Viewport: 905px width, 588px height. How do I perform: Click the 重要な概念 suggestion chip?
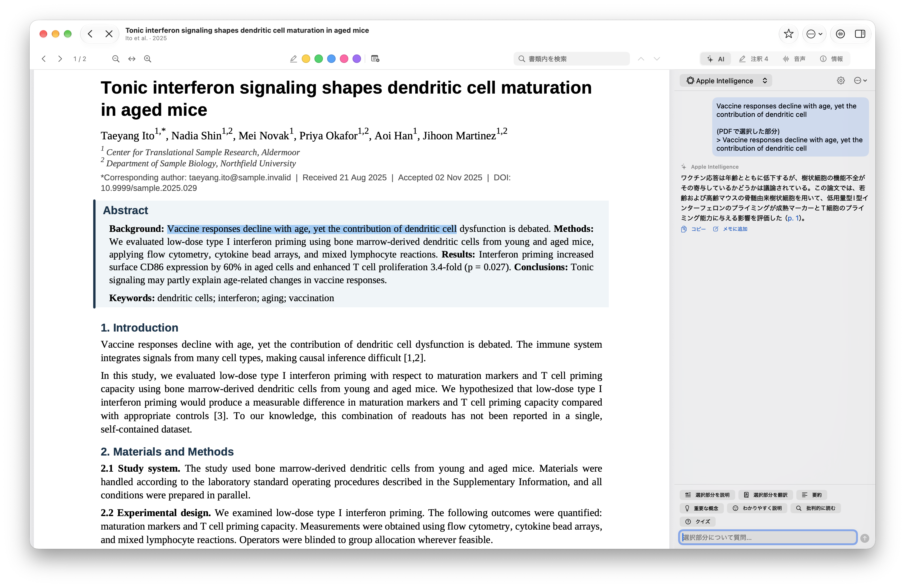[x=702, y=508]
